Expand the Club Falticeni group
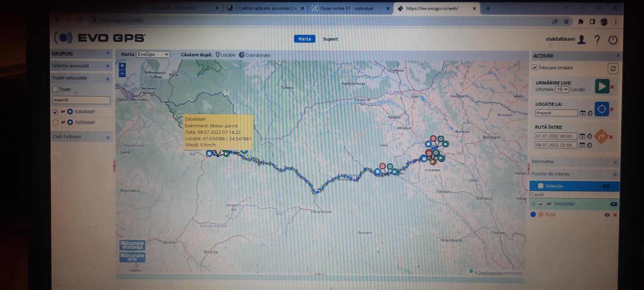Screen dimensions: 644x290 pyautogui.click(x=108, y=137)
